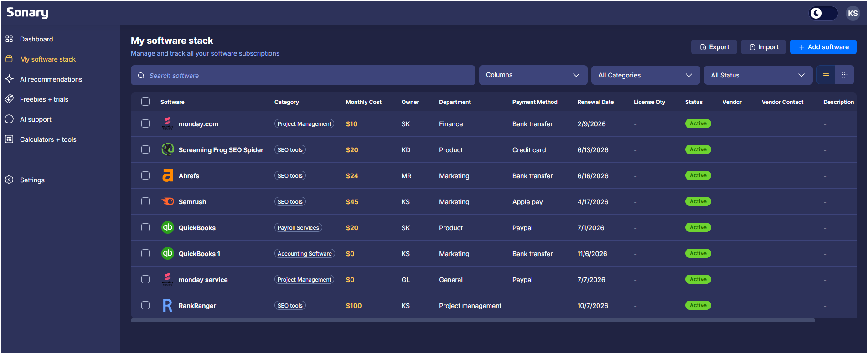
Task: Click the Sonary logo
Action: click(x=27, y=13)
